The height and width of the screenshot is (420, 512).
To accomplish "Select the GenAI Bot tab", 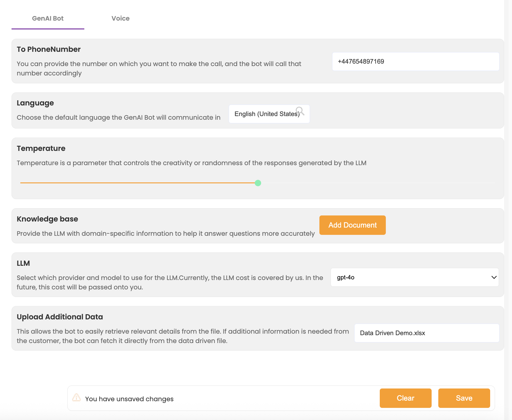I will tap(48, 18).
